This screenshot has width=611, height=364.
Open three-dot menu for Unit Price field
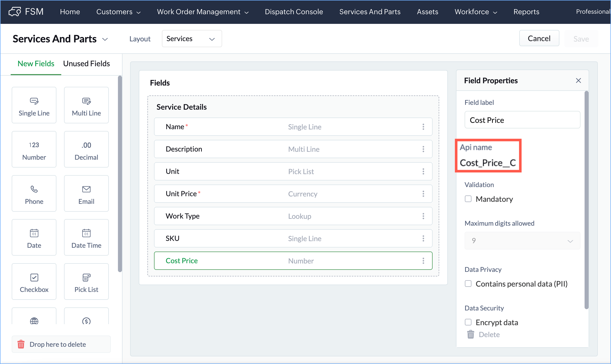point(423,194)
